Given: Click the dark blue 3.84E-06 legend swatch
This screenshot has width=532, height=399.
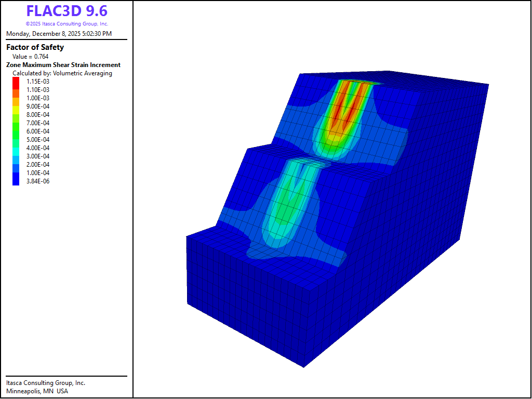Looking at the screenshot, I should [16, 181].
